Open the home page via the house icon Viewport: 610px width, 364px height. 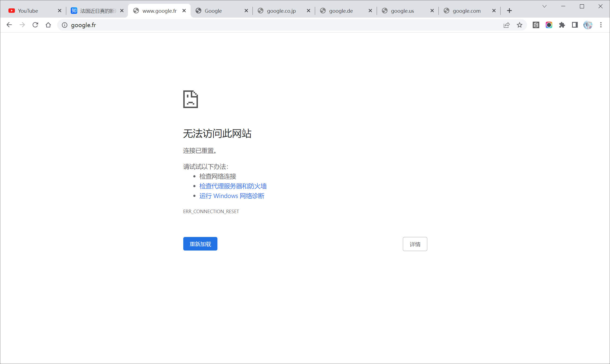(48, 25)
